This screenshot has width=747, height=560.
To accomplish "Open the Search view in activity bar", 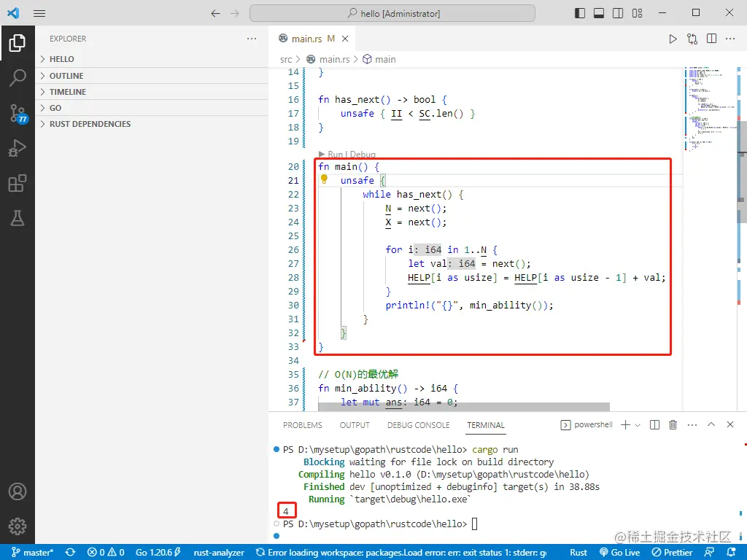I will tap(18, 77).
